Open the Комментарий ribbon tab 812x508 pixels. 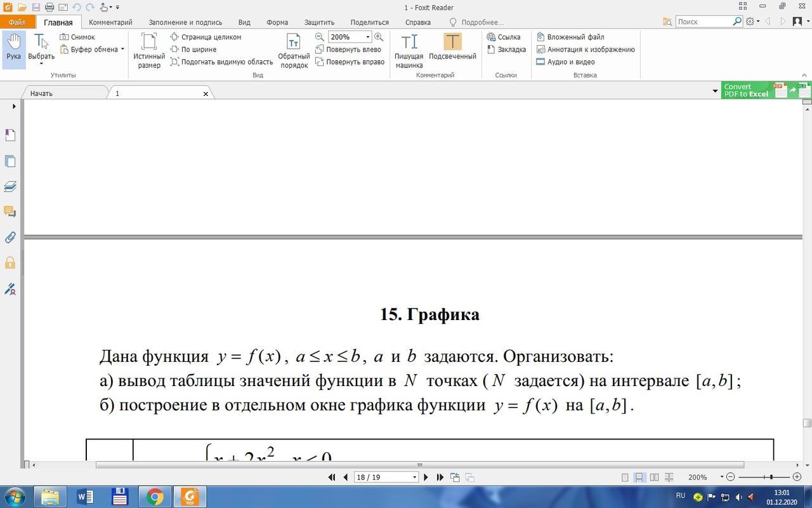(x=110, y=22)
